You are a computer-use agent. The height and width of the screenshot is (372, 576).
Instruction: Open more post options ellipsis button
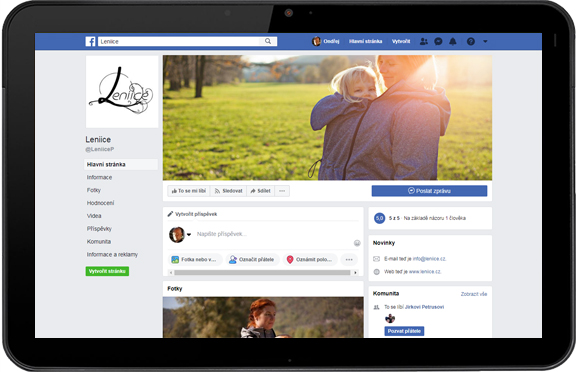click(x=349, y=260)
